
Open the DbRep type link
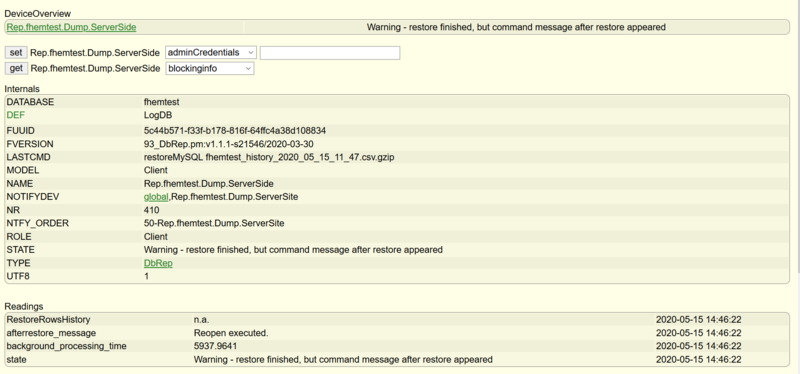point(158,263)
